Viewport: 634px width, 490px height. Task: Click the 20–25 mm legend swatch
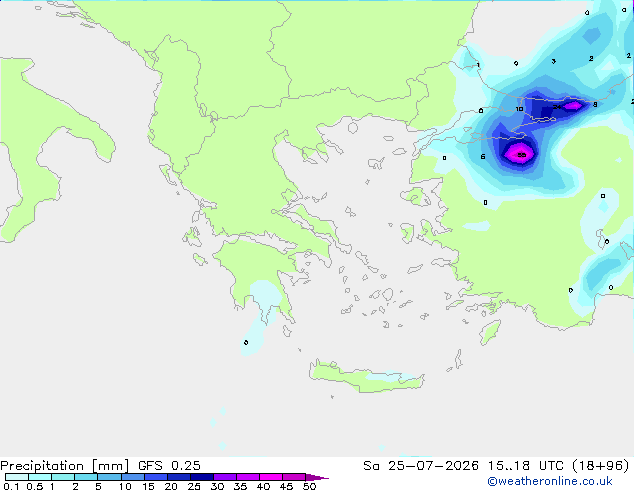coord(179,477)
